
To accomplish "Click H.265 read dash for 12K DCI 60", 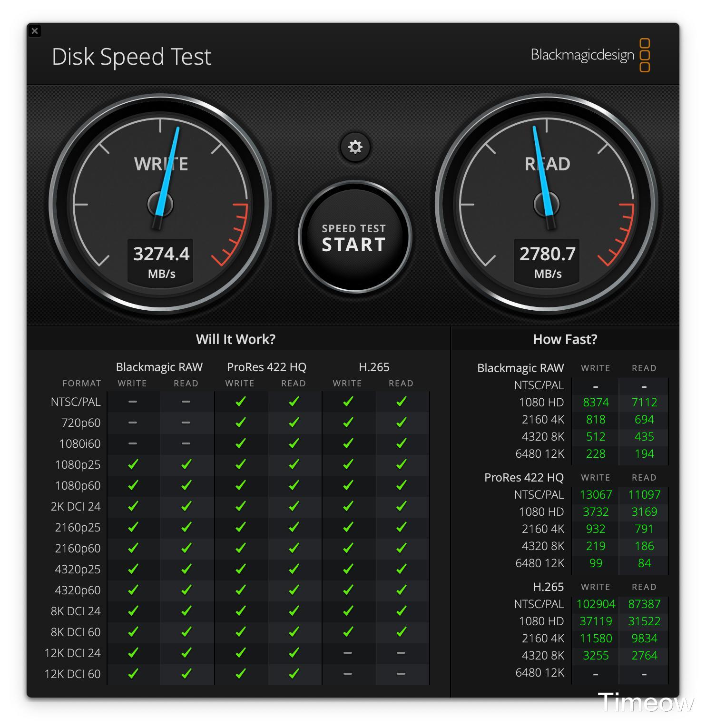I will (x=401, y=674).
